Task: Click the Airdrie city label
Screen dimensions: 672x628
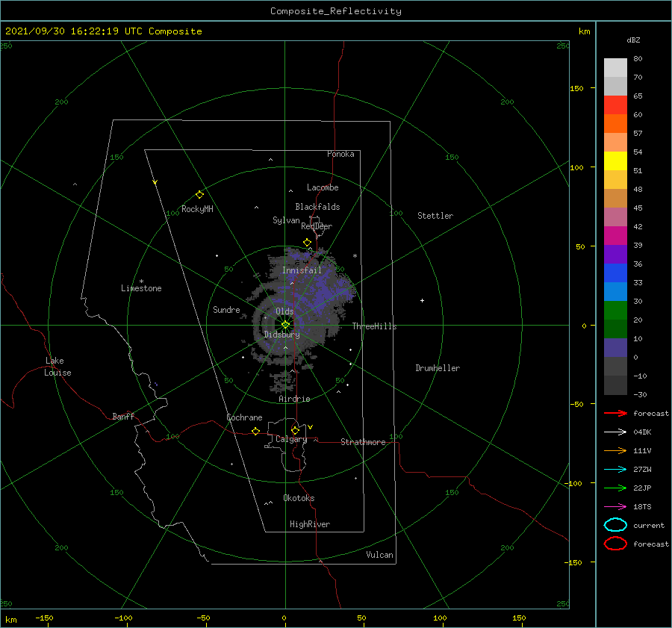Action: [294, 399]
